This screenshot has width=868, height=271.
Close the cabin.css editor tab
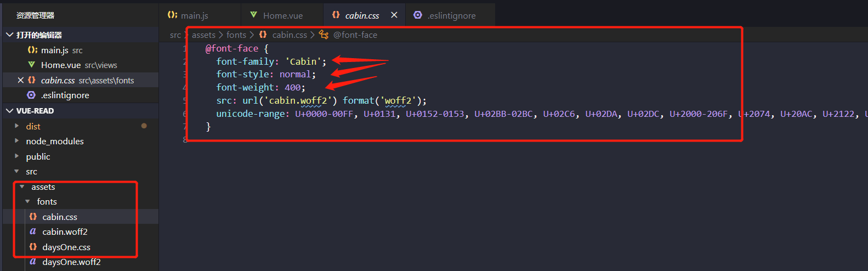394,15
